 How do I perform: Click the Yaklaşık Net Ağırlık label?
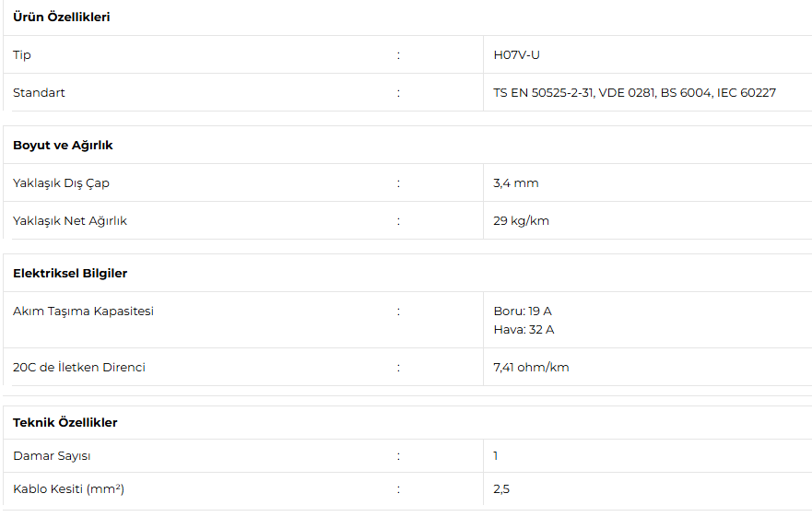coord(70,221)
